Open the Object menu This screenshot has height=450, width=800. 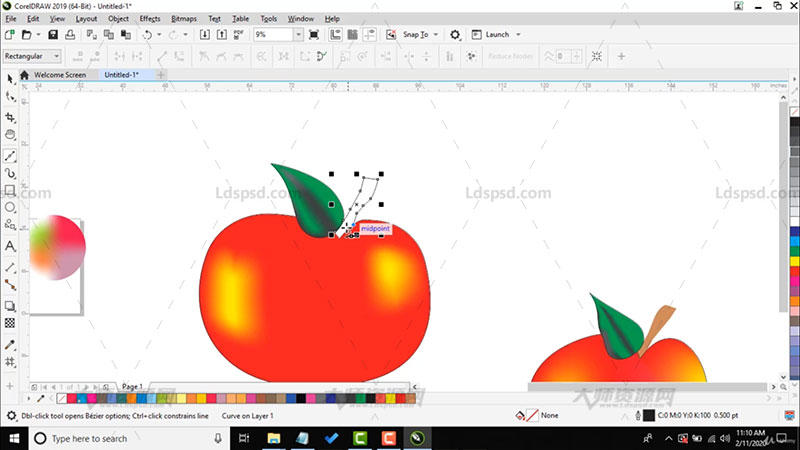[118, 19]
